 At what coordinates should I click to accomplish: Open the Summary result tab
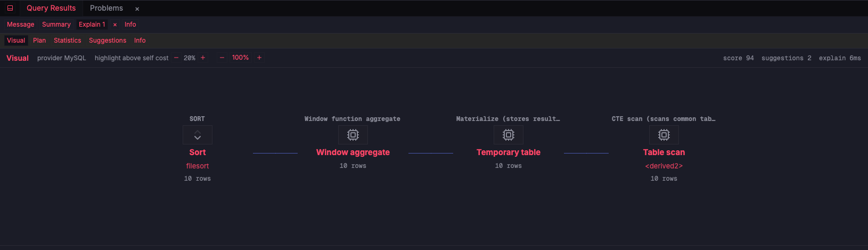56,25
